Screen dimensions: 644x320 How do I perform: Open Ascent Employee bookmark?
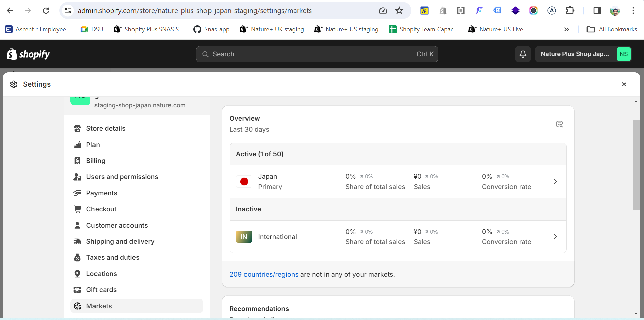pos(38,29)
